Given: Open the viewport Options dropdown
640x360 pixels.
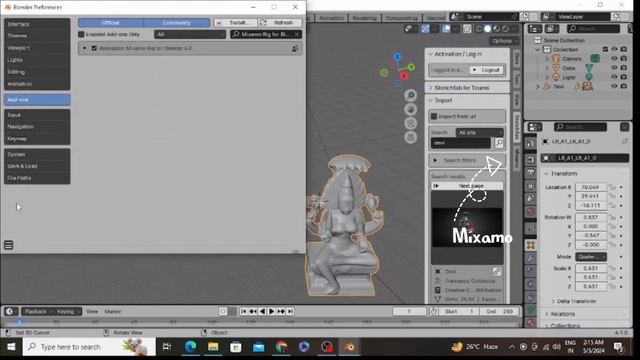Looking at the screenshot, I should [504, 41].
